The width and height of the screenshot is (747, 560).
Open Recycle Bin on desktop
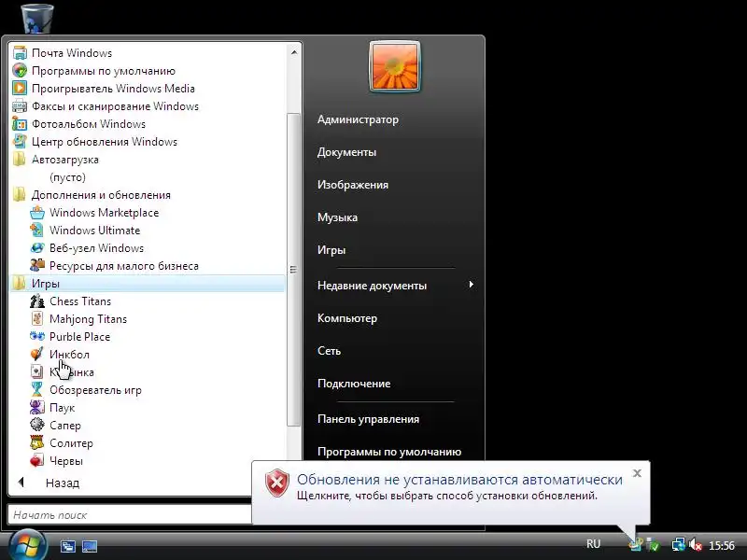tap(37, 18)
